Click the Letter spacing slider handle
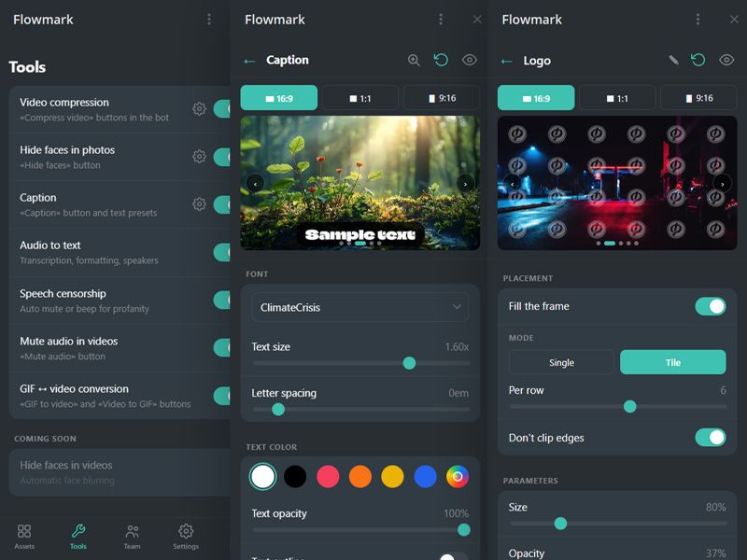This screenshot has width=747, height=560. 278,409
